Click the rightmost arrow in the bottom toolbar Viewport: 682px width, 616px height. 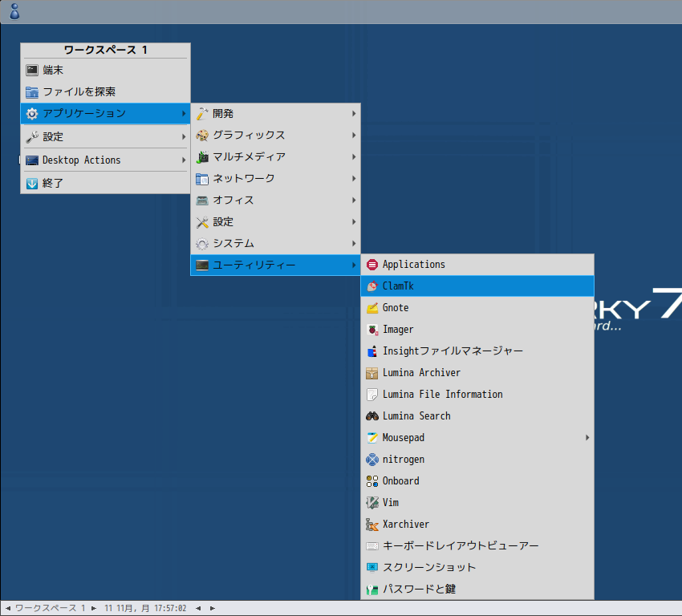[213, 608]
